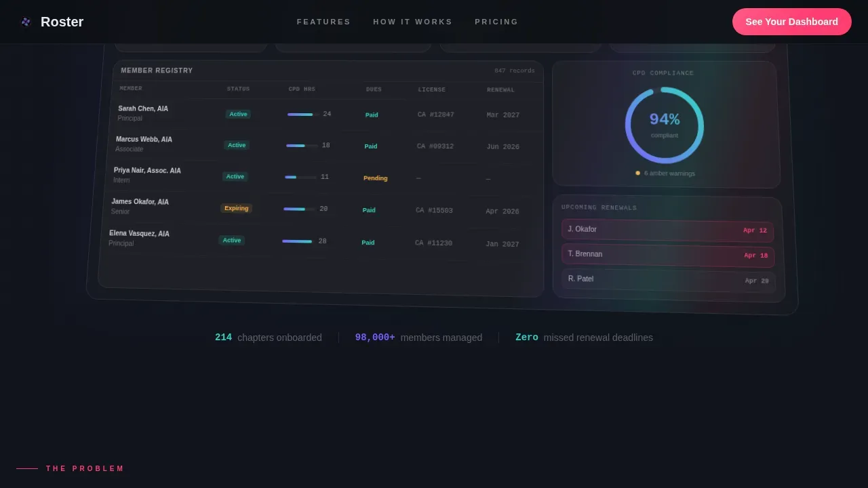Click the Member Registry title
The height and width of the screenshot is (488, 868).
pyautogui.click(x=157, y=70)
